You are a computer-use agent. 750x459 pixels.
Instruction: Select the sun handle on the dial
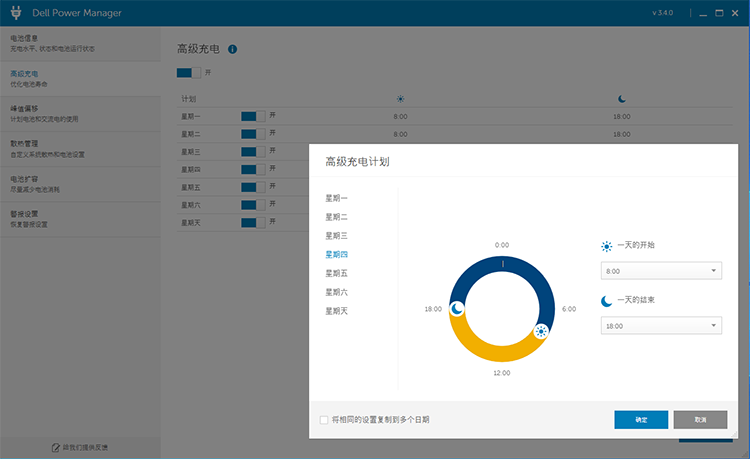[x=541, y=331]
